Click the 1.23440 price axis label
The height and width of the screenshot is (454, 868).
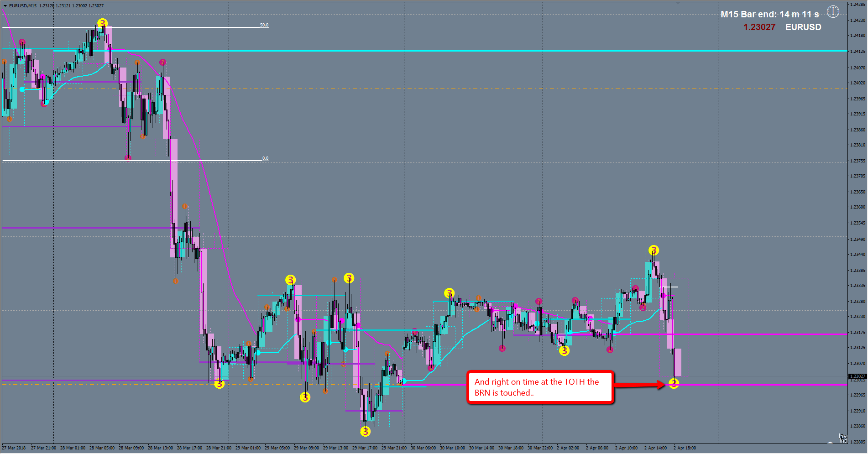(x=858, y=255)
